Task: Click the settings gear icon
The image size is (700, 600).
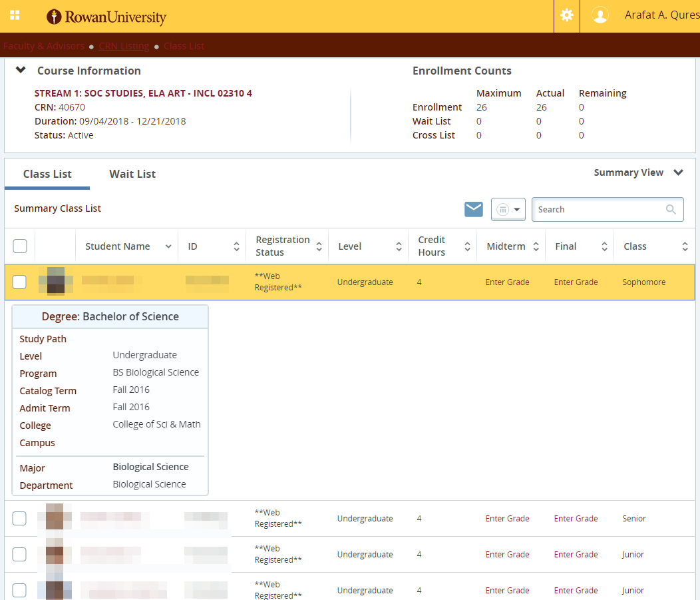Action: point(567,15)
